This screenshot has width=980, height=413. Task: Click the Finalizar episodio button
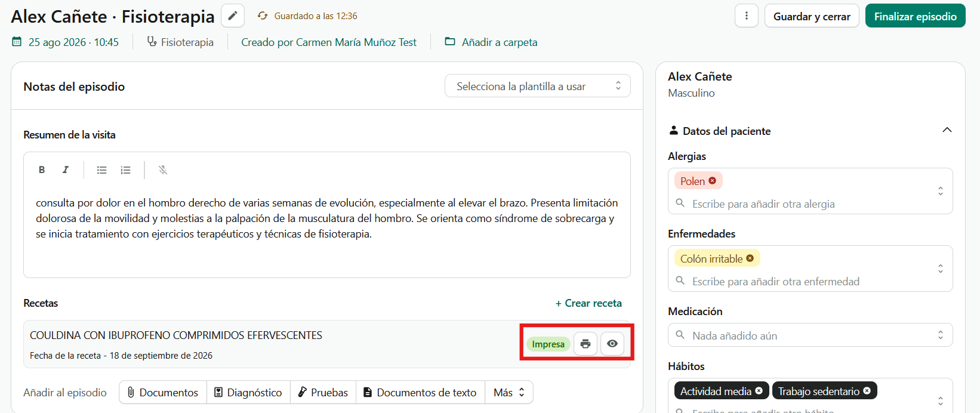pos(915,16)
